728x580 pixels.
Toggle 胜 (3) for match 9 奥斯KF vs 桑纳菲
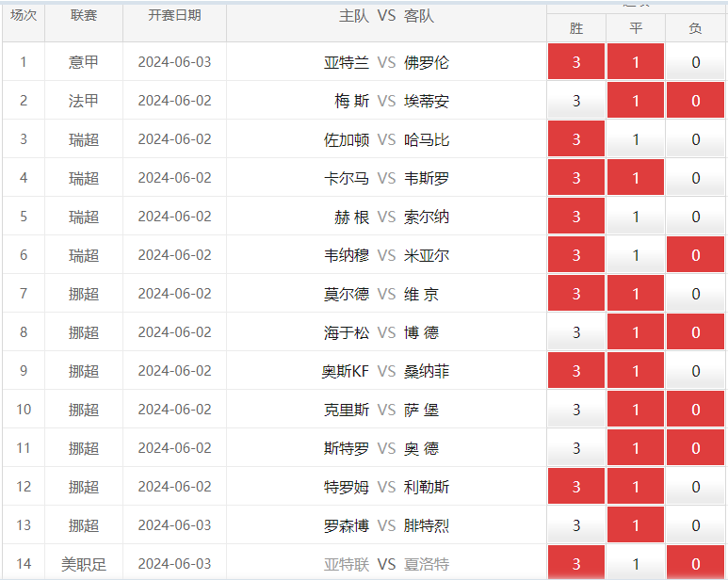(x=576, y=370)
